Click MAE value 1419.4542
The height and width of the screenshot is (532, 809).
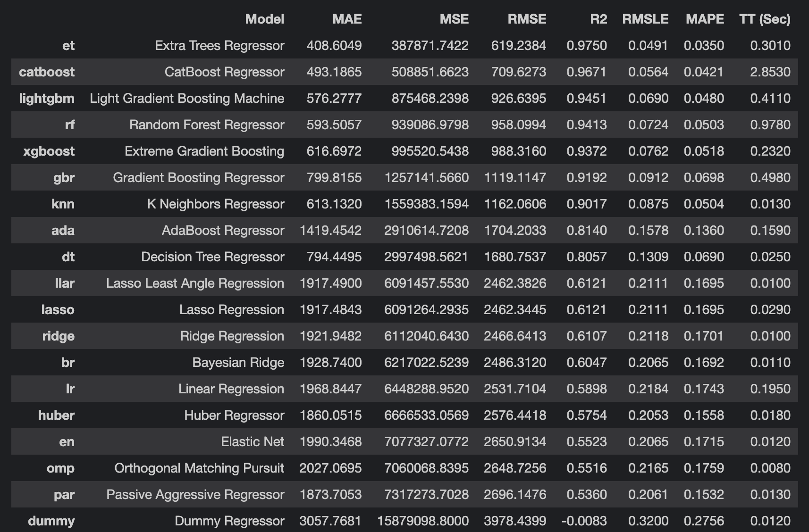coord(331,230)
